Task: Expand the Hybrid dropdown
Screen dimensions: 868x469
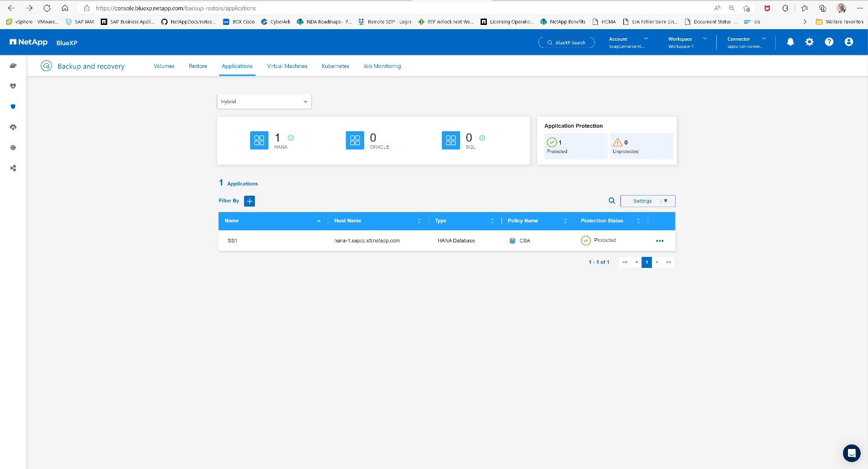Action: tap(264, 101)
